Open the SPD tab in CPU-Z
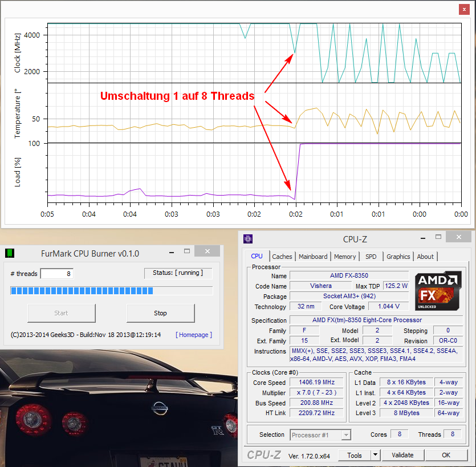Viewport: 476px width, 467px height. pos(371,257)
